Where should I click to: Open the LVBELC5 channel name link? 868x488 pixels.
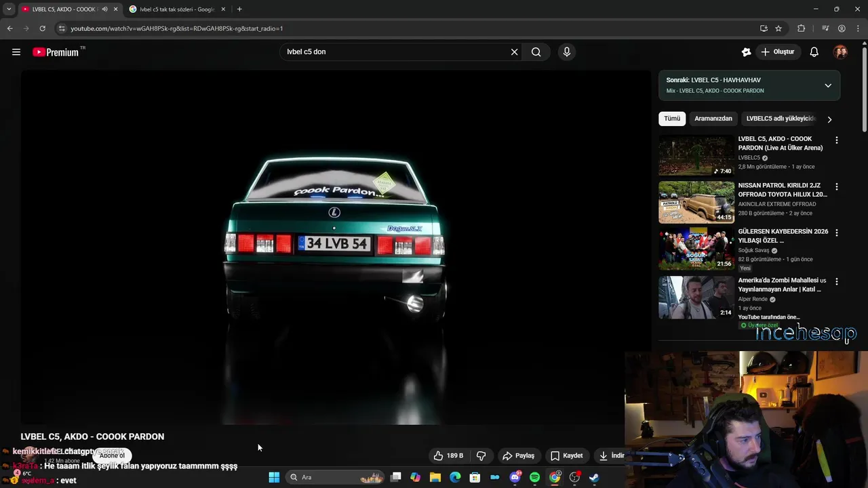[749, 158]
